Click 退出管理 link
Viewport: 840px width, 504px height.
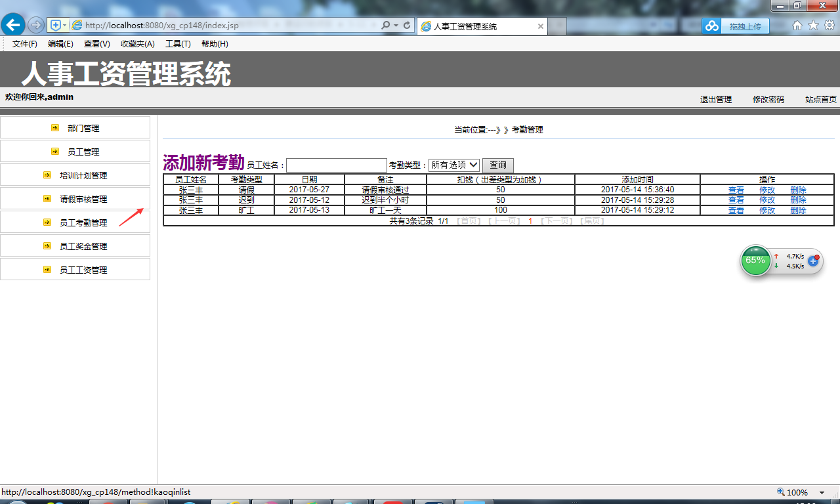tap(716, 100)
